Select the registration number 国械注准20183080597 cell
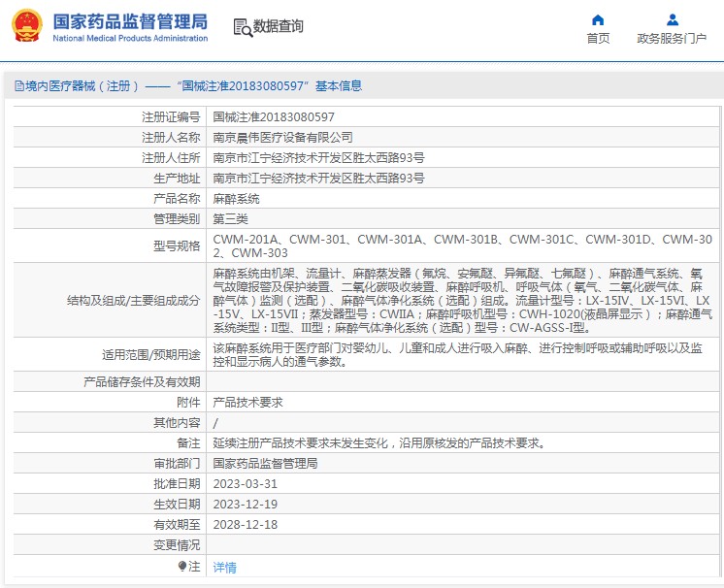Viewport: 724px width, 588px height. tap(267, 116)
